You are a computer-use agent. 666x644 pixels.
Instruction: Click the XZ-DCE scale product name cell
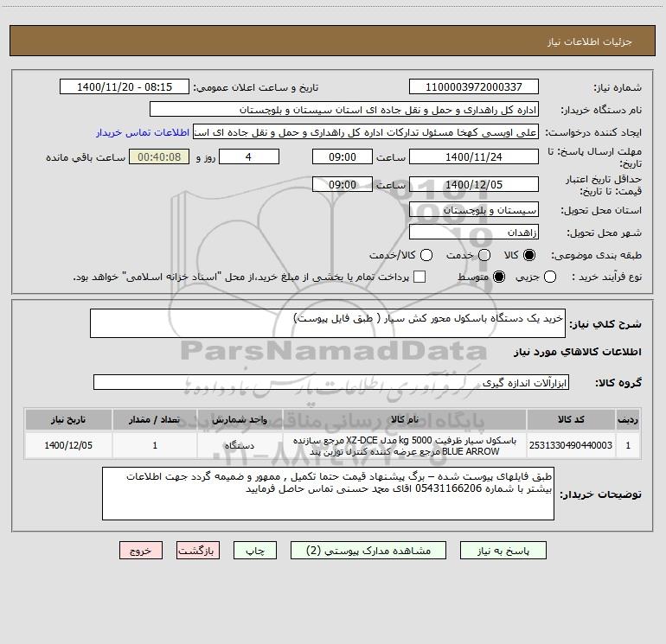tap(405, 445)
